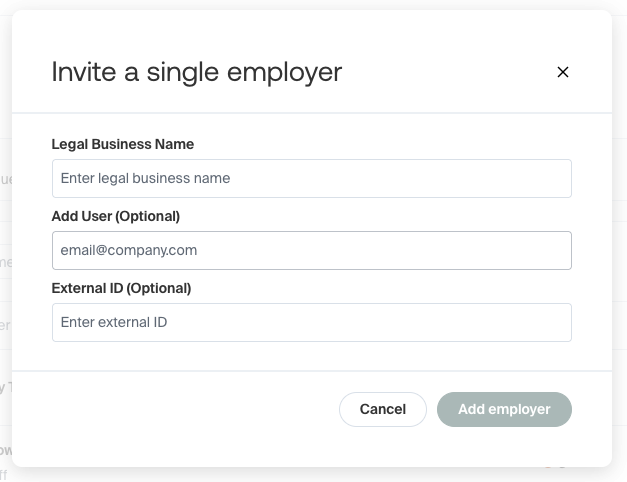Cancel inviting the employer

tap(382, 409)
